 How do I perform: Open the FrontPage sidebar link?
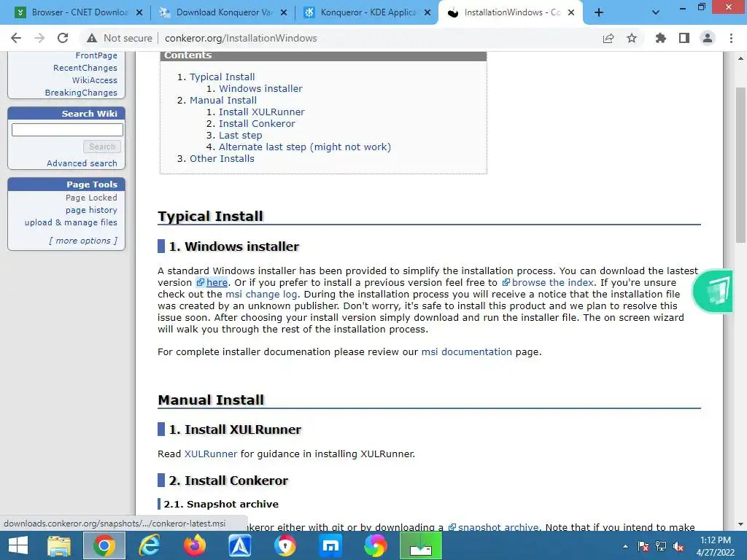(96, 55)
